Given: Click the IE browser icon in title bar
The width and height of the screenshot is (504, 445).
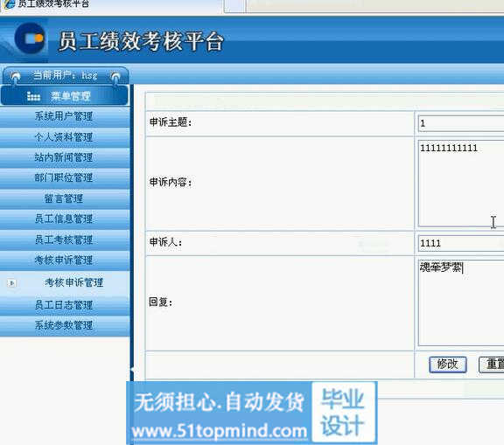Looking at the screenshot, I should tap(9, 3).
